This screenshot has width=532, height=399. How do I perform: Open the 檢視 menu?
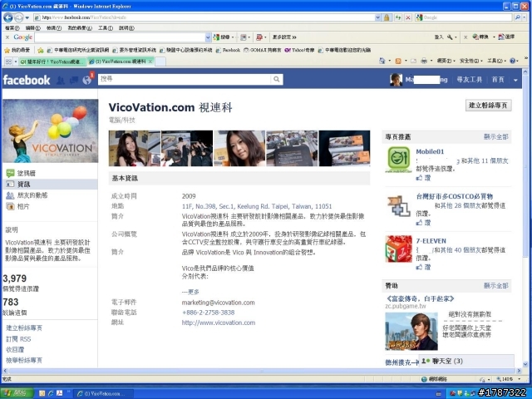point(53,27)
